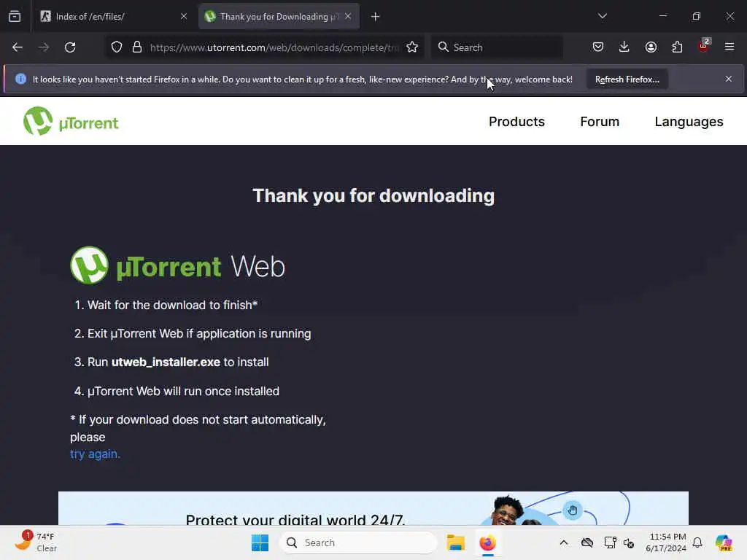This screenshot has width=747, height=560.
Task: Open the uBlock extension with badge 2
Action: (x=704, y=46)
